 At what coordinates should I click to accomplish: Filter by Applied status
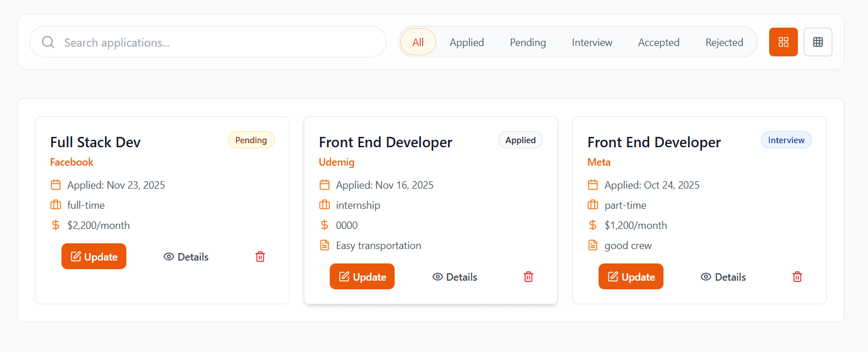467,42
